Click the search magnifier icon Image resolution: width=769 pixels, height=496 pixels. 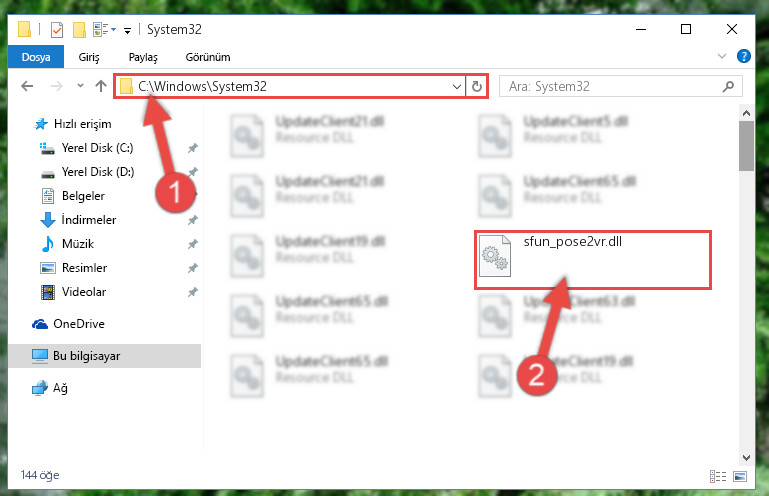[728, 87]
